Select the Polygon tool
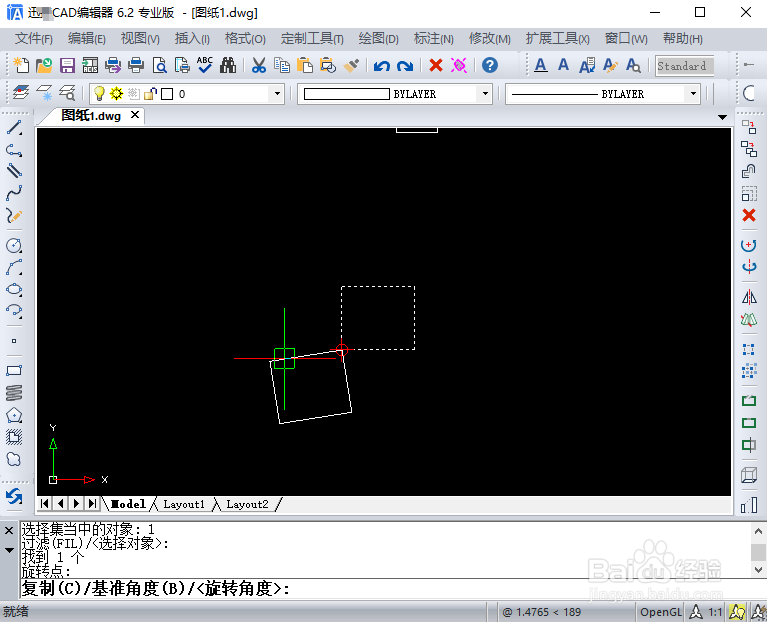This screenshot has width=767, height=622. point(14,415)
